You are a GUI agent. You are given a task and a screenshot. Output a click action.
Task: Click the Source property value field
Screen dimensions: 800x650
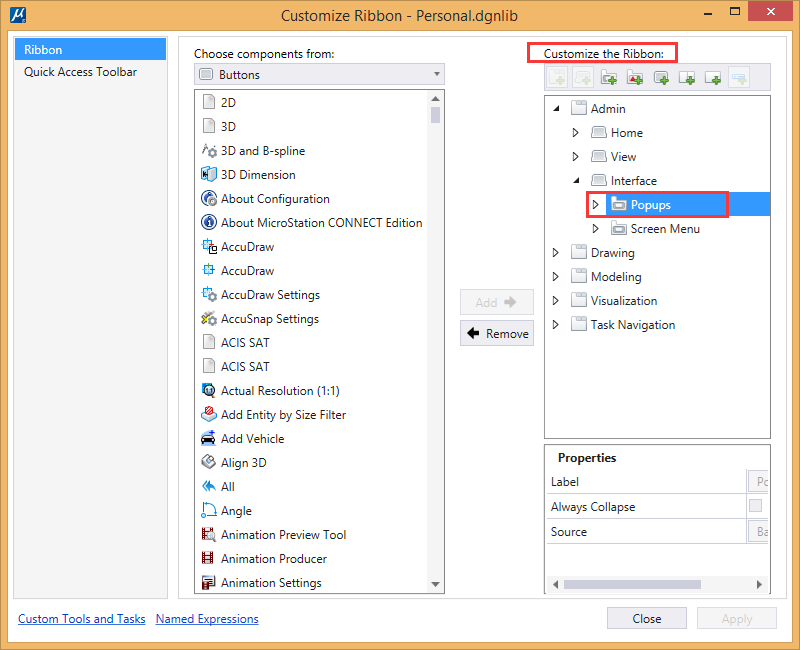point(758,531)
